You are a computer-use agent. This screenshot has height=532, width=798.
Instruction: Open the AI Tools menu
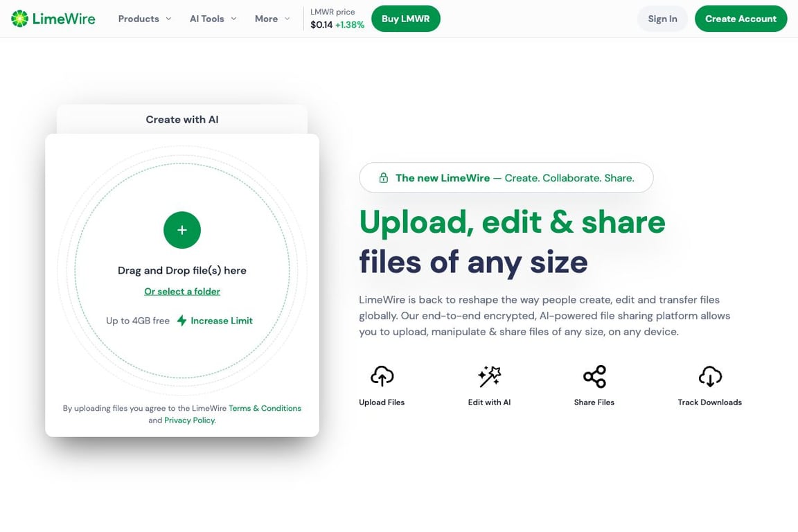click(213, 19)
